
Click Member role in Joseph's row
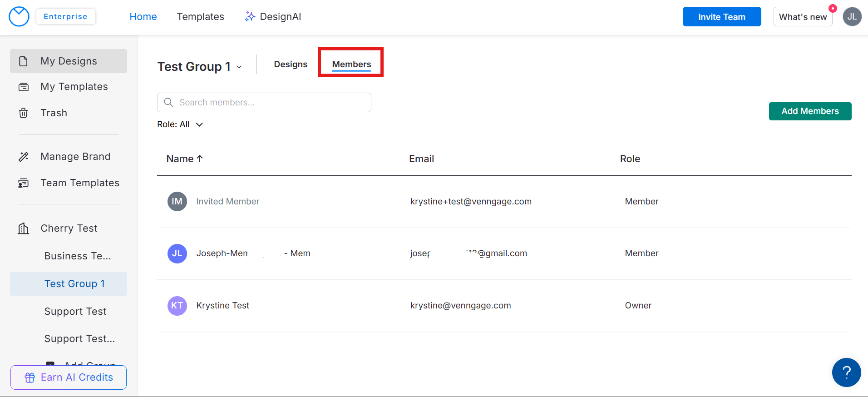tap(642, 253)
